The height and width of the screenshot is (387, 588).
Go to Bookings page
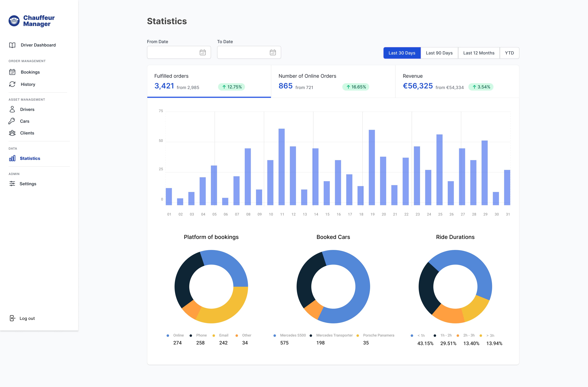pos(30,72)
